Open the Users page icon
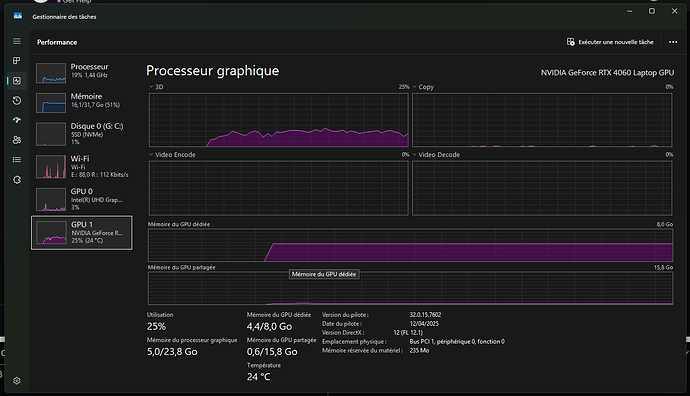The height and width of the screenshot is (396, 690). [x=17, y=140]
